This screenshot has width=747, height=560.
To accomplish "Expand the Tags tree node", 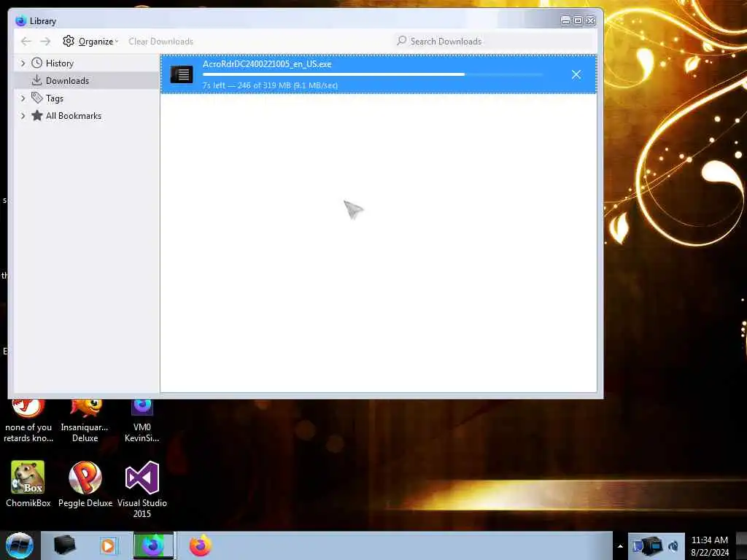I will pos(23,98).
